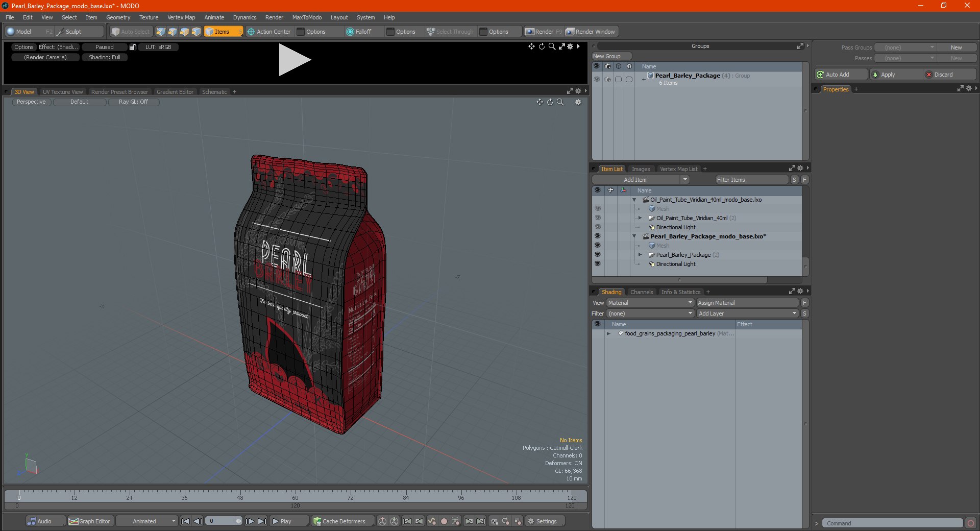This screenshot has width=980, height=531.
Task: Maximize the Groups panel
Action: pos(800,46)
